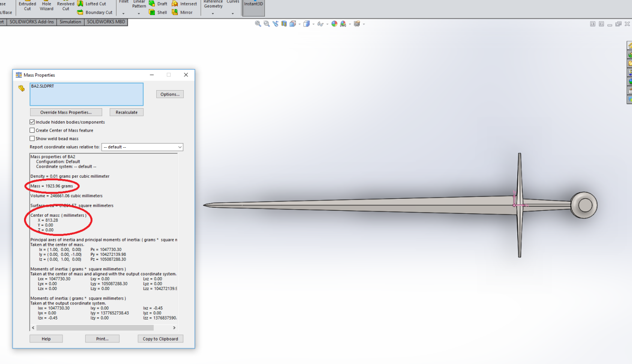The height and width of the screenshot is (364, 632).
Task: Expand the Linear Pattern dropdown arrow
Action: point(139,14)
